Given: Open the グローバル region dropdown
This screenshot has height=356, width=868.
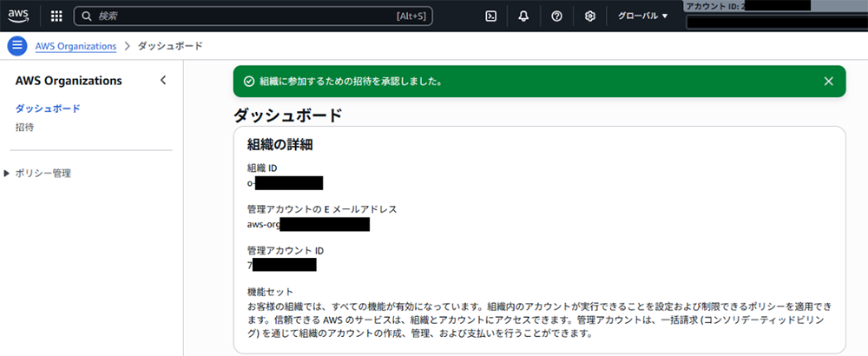Looking at the screenshot, I should pyautogui.click(x=642, y=16).
